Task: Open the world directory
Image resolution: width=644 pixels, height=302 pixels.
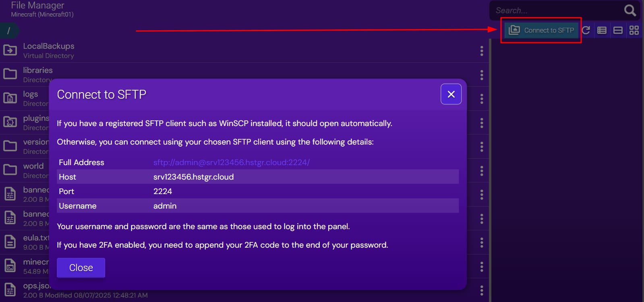Action: [33, 166]
